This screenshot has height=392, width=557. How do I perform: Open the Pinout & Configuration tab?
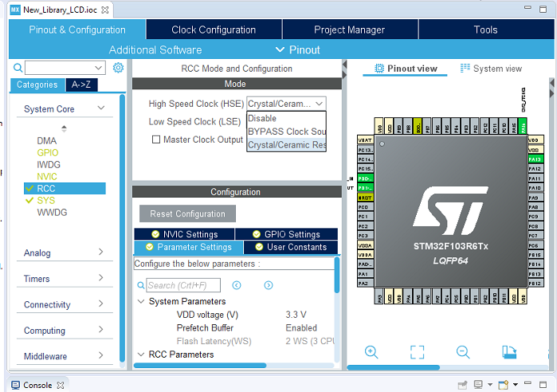pos(77,29)
